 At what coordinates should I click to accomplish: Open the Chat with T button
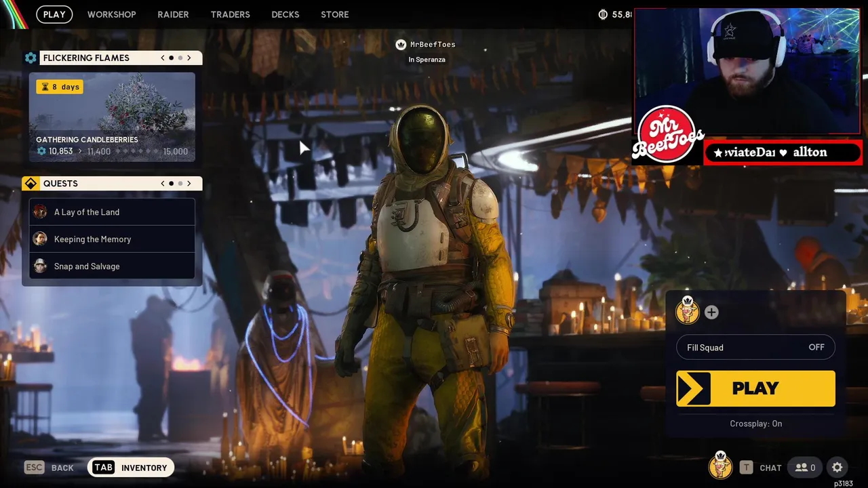(x=761, y=468)
